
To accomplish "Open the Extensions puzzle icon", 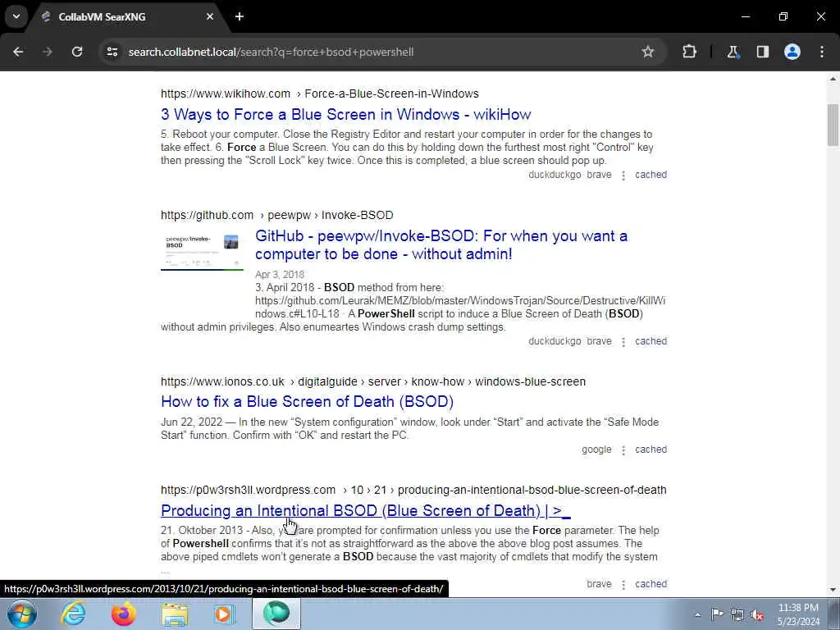I will pyautogui.click(x=689, y=52).
